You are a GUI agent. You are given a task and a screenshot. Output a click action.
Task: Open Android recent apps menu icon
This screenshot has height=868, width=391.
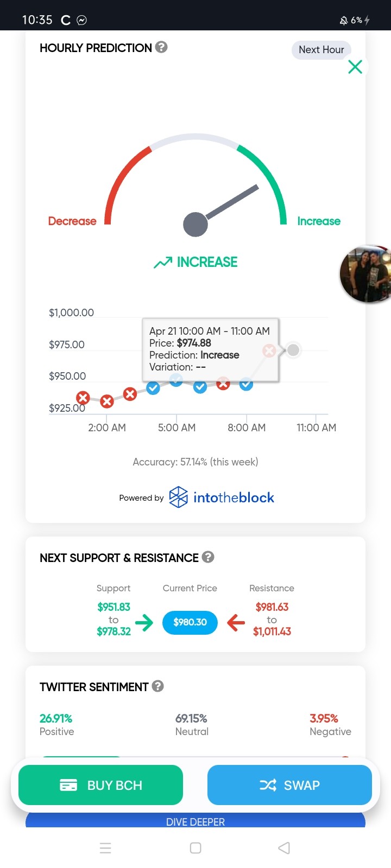point(106,848)
